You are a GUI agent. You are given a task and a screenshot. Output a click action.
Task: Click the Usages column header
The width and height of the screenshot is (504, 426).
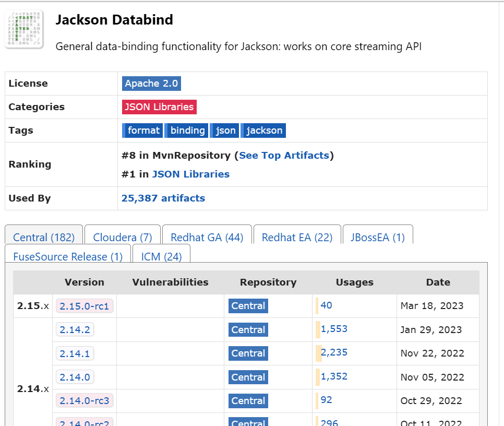coord(355,282)
